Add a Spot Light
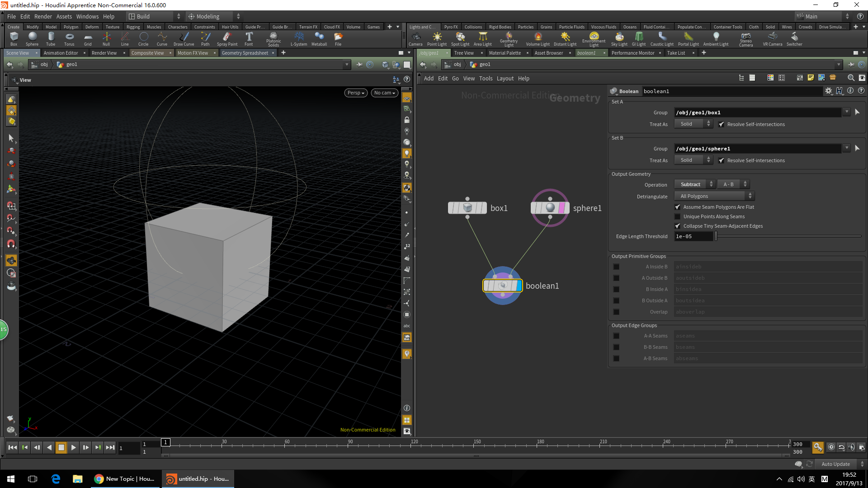 460,39
